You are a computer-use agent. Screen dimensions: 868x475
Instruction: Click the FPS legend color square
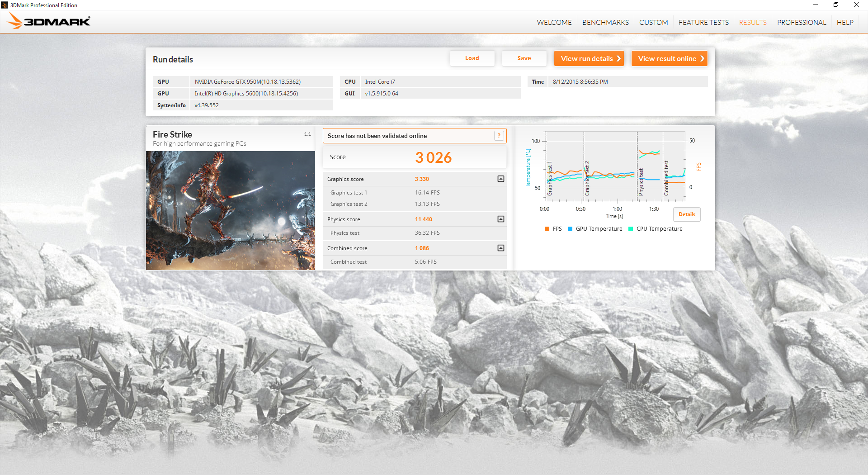[x=547, y=229]
